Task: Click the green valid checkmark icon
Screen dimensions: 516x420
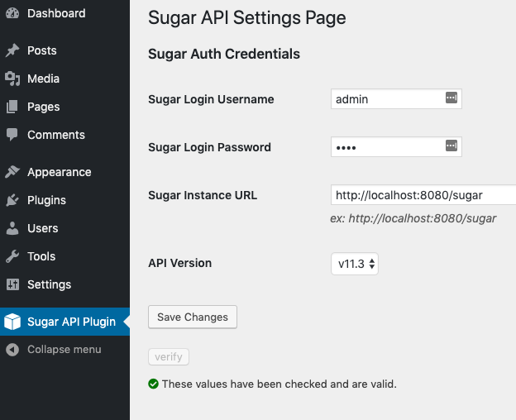Action: 153,384
